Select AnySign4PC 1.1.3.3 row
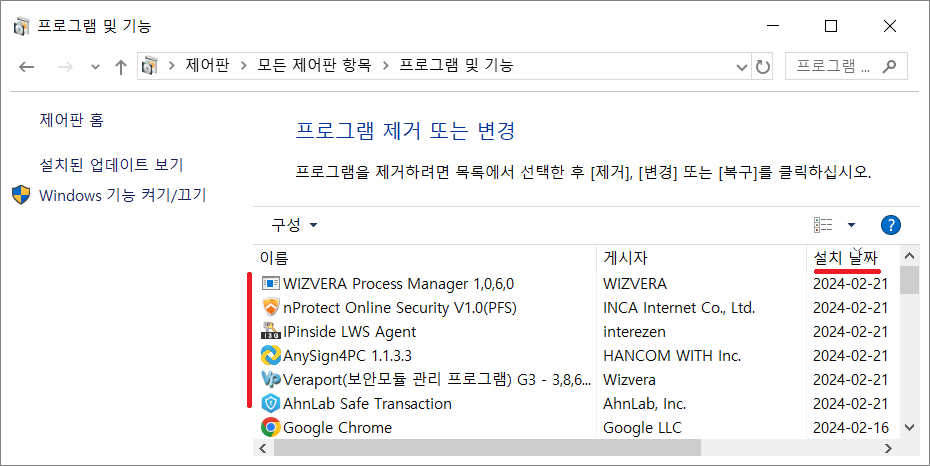 tap(576, 356)
